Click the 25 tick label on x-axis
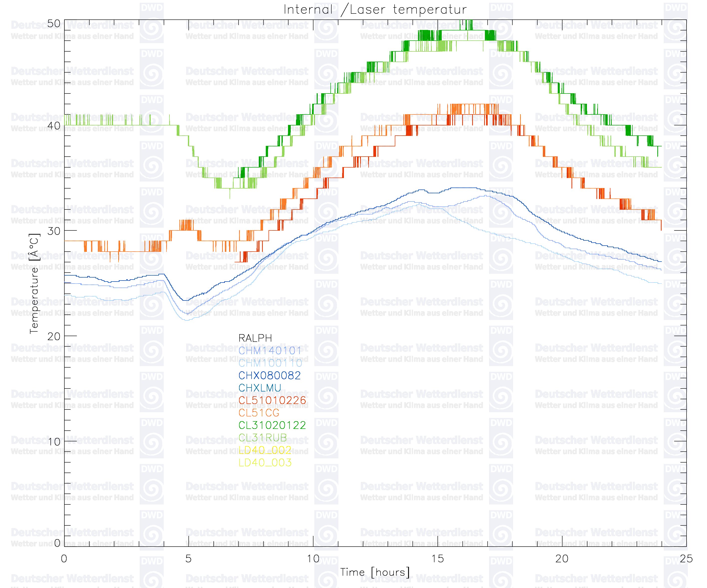 (686, 559)
